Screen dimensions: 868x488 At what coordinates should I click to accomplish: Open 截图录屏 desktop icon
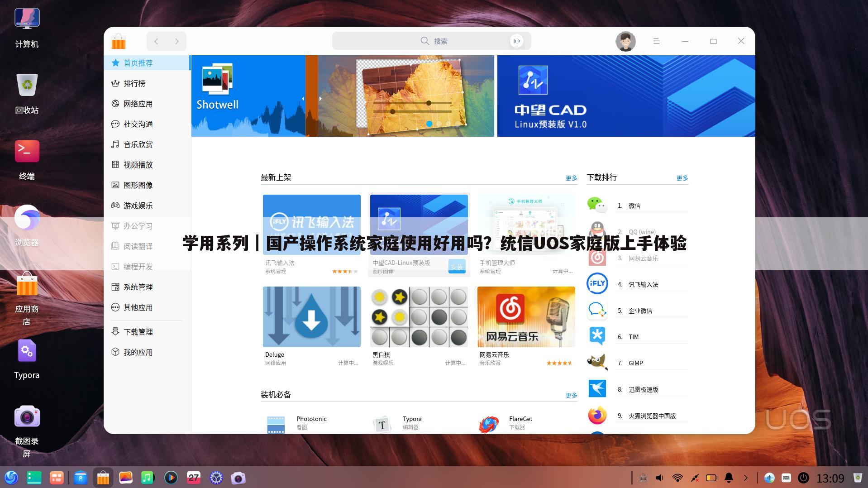pos(27,431)
